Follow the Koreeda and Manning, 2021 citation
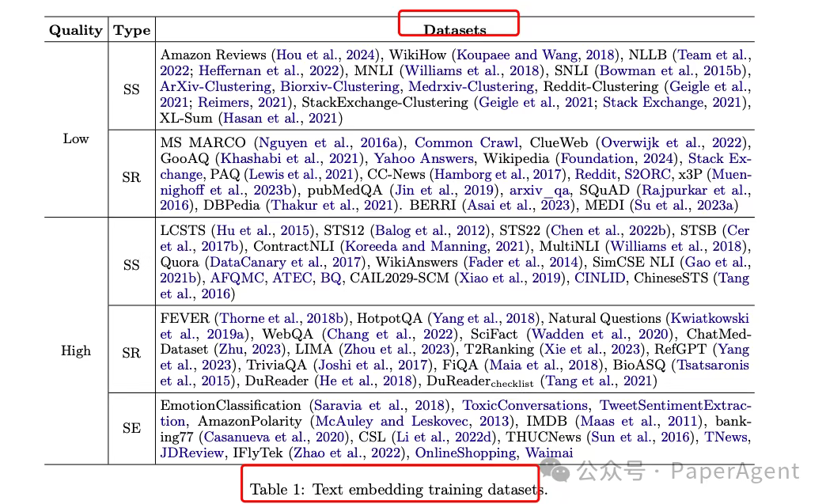Screen dimensions: 826x504 click(434, 247)
